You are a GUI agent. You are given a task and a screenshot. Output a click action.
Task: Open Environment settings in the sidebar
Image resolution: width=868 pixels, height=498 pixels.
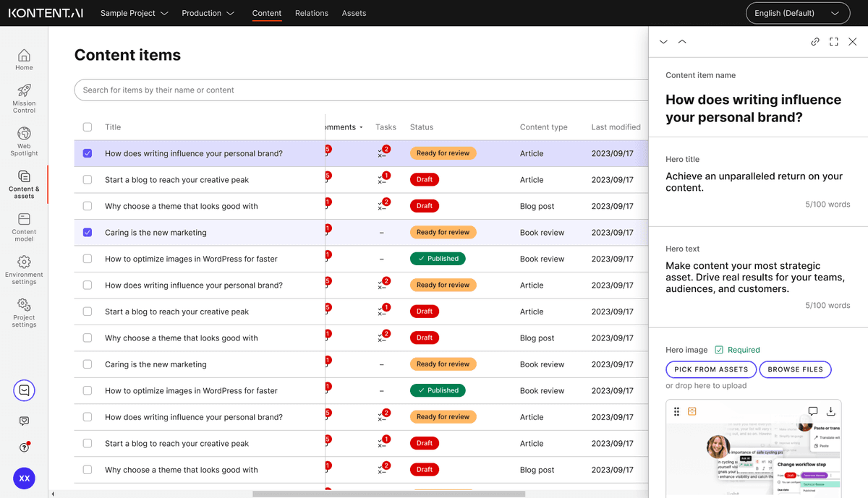point(24,268)
